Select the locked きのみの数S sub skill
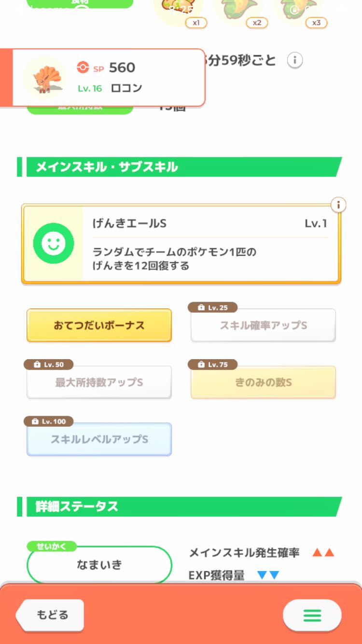Screen dimensions: 362x644 (263, 383)
